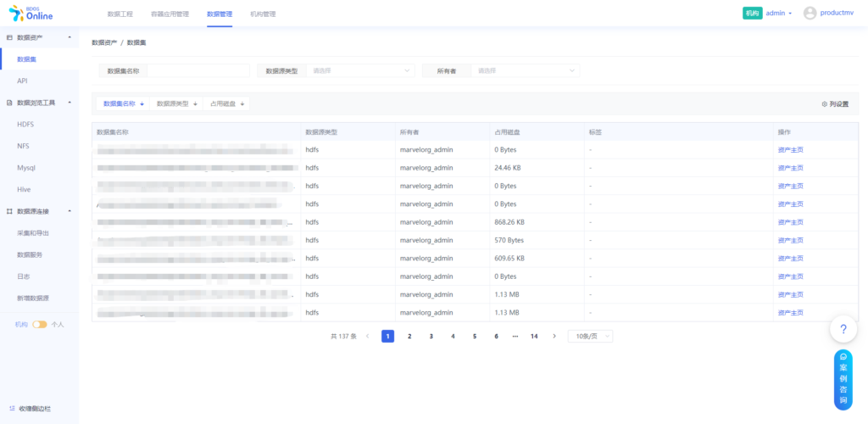The image size is (868, 424).
Task: Open the 数据源类型 filter dropdown
Action: 359,71
